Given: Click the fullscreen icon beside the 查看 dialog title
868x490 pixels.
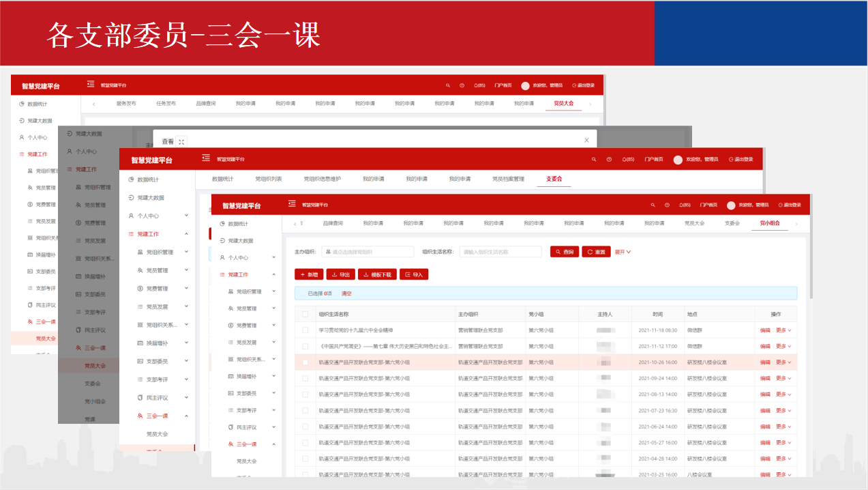Looking at the screenshot, I should tap(181, 142).
